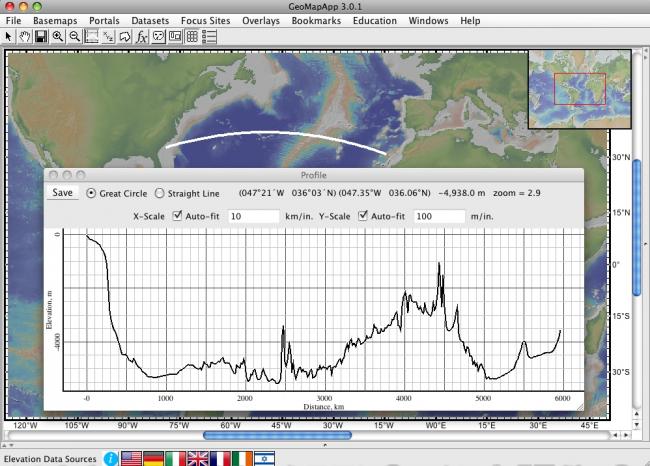
Task: Click the save floppy disk icon
Action: click(41, 36)
